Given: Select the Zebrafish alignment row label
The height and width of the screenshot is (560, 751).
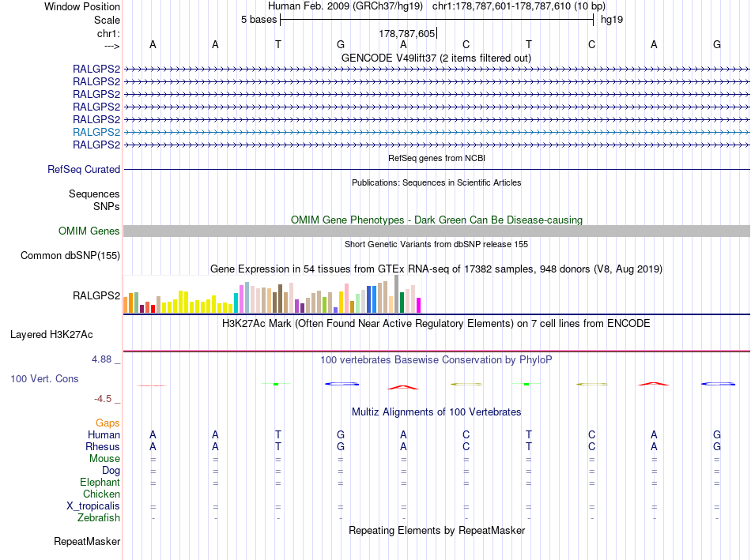Looking at the screenshot, I should pyautogui.click(x=99, y=518).
